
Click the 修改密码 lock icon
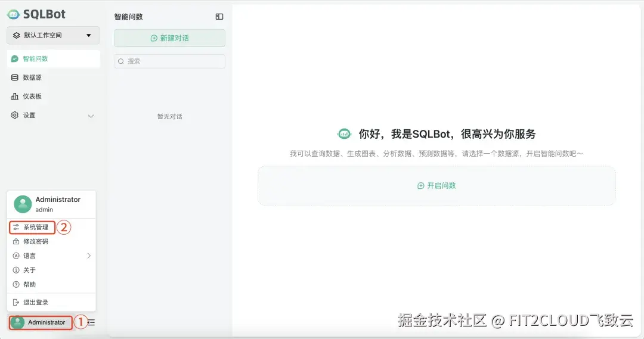[x=16, y=241]
